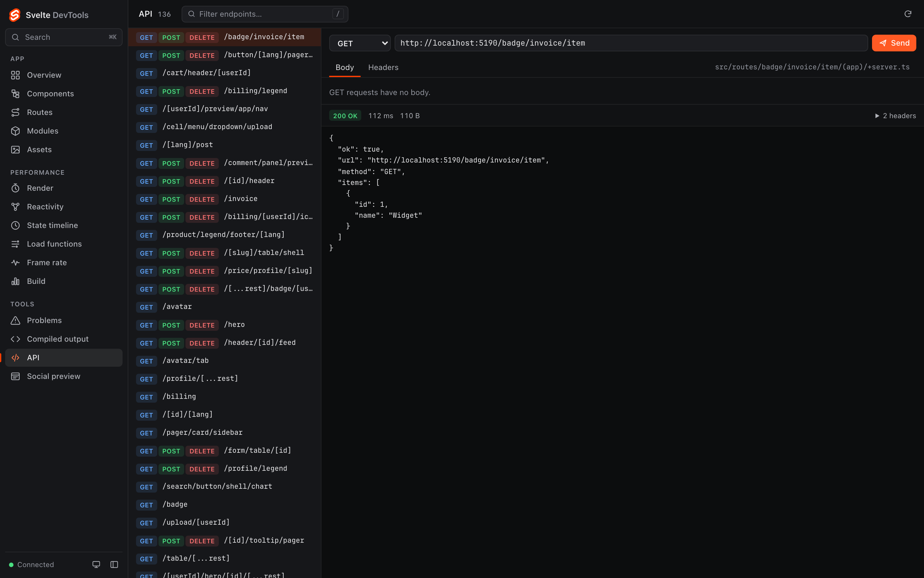The width and height of the screenshot is (924, 578).
Task: Select the DELETE badge of /profile/legend
Action: click(202, 469)
